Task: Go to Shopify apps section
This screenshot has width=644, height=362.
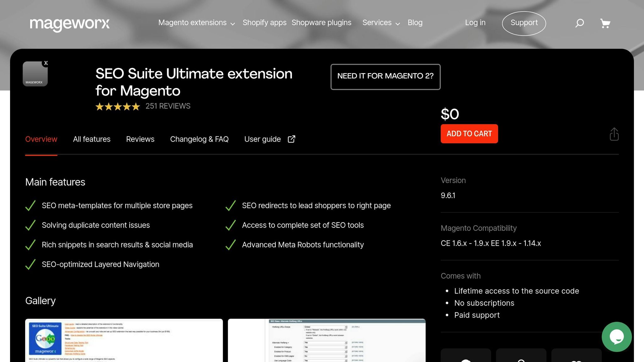Action: point(264,23)
